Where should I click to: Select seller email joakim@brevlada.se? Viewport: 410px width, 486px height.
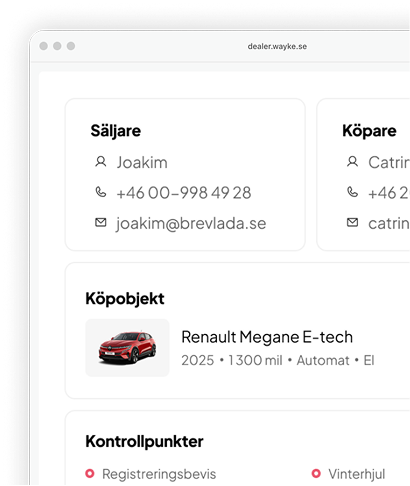191,223
